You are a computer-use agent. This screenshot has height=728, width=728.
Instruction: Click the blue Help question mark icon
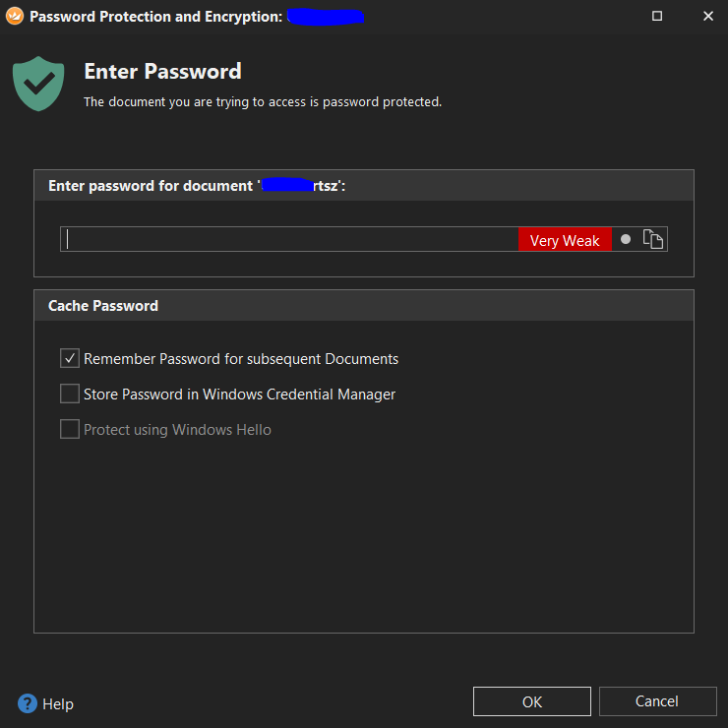[x=27, y=703]
